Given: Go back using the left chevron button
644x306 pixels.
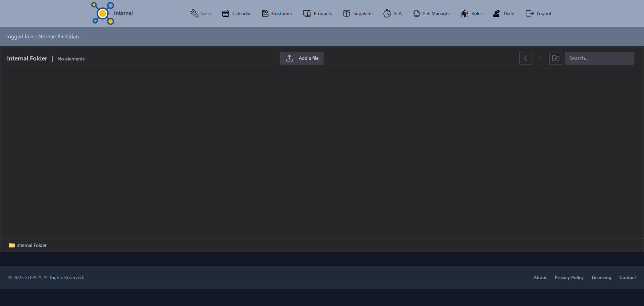Looking at the screenshot, I should [x=526, y=58].
